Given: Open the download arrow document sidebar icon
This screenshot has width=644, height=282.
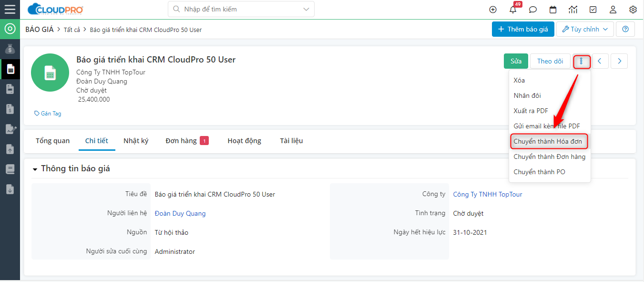Looking at the screenshot, I should (10, 189).
